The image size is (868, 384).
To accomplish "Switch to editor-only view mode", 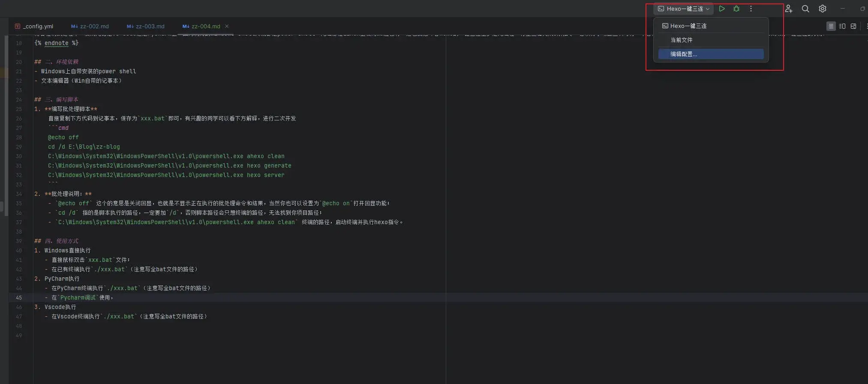I will [831, 26].
